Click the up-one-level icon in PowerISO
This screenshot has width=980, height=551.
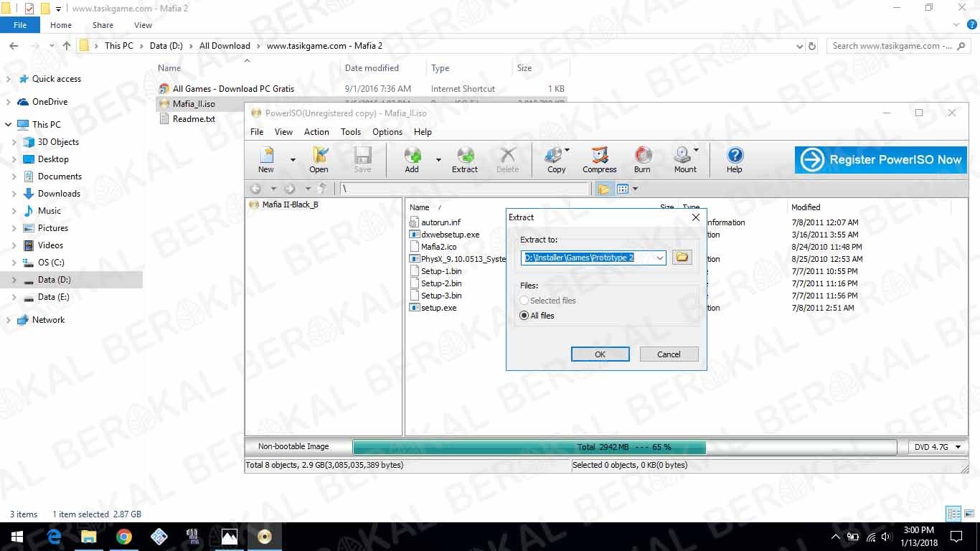(322, 189)
